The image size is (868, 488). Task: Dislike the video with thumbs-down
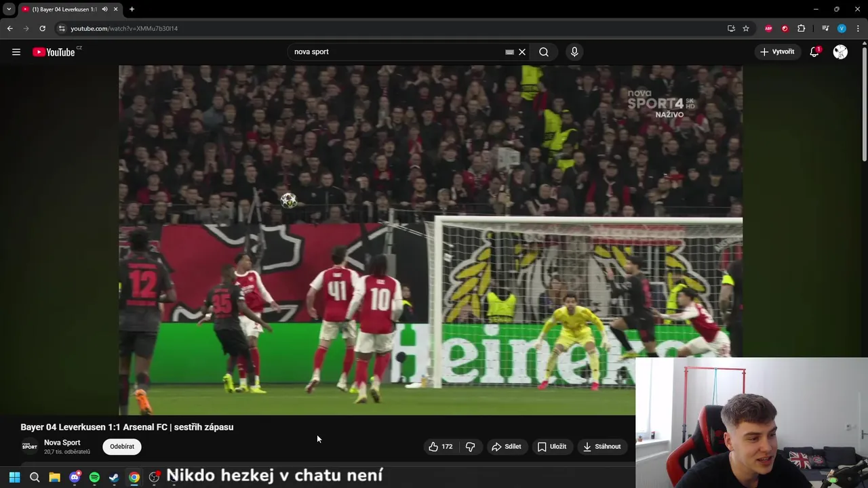click(x=470, y=447)
